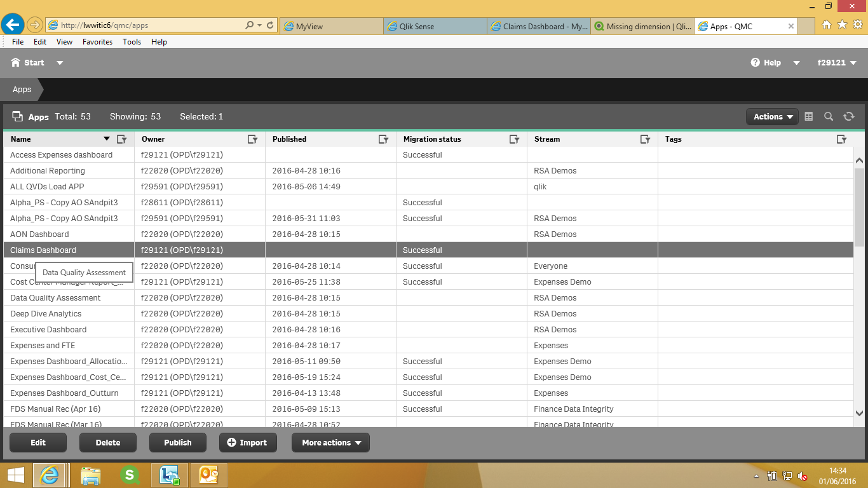The width and height of the screenshot is (868, 488).
Task: Select the AON Dashboard app row
Action: tap(429, 234)
